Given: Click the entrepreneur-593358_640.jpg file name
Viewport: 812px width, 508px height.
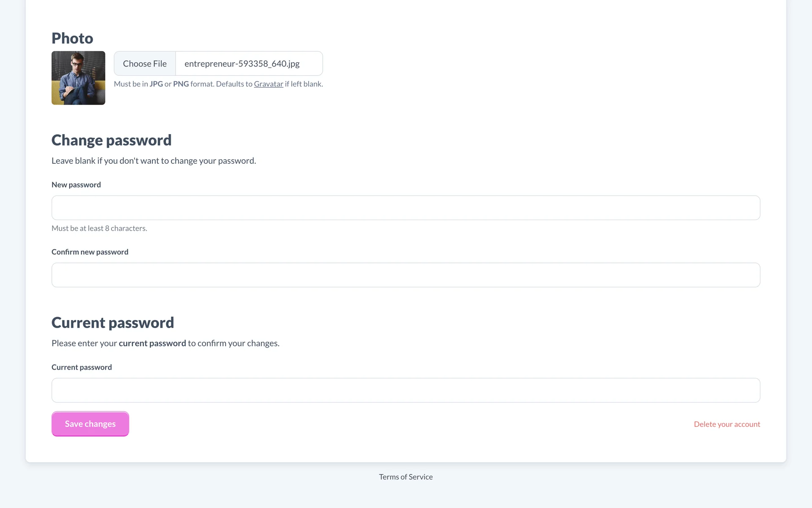Looking at the screenshot, I should [x=242, y=63].
